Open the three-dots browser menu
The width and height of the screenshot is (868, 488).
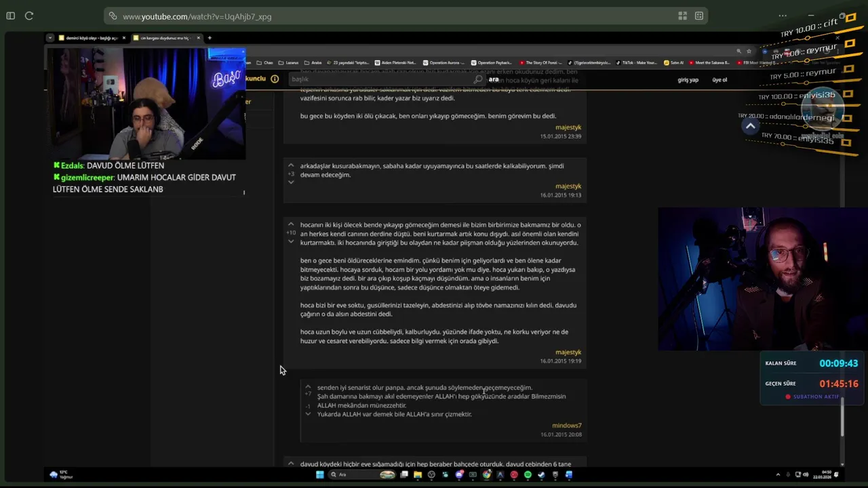783,16
